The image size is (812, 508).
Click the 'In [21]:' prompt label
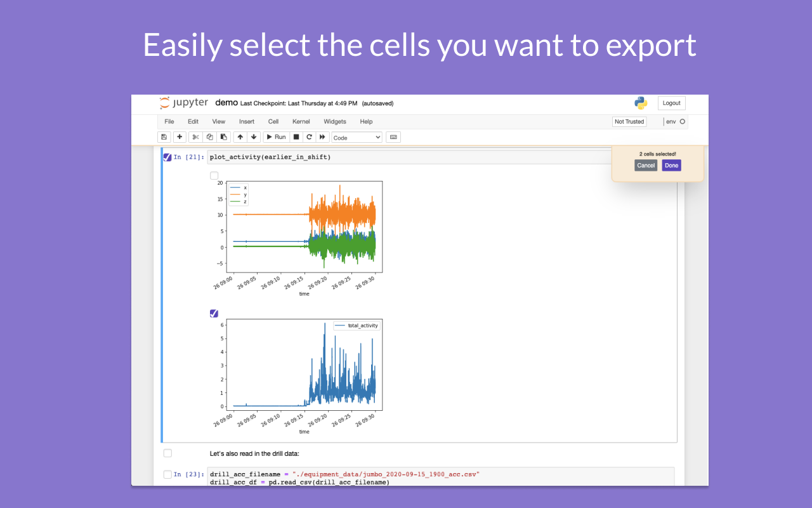click(189, 157)
